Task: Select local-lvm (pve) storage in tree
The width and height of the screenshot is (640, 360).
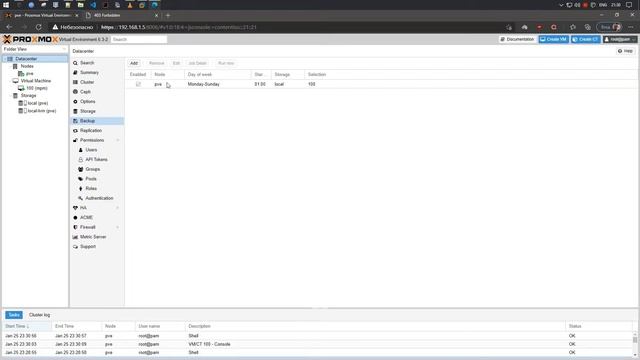Action: (42, 111)
